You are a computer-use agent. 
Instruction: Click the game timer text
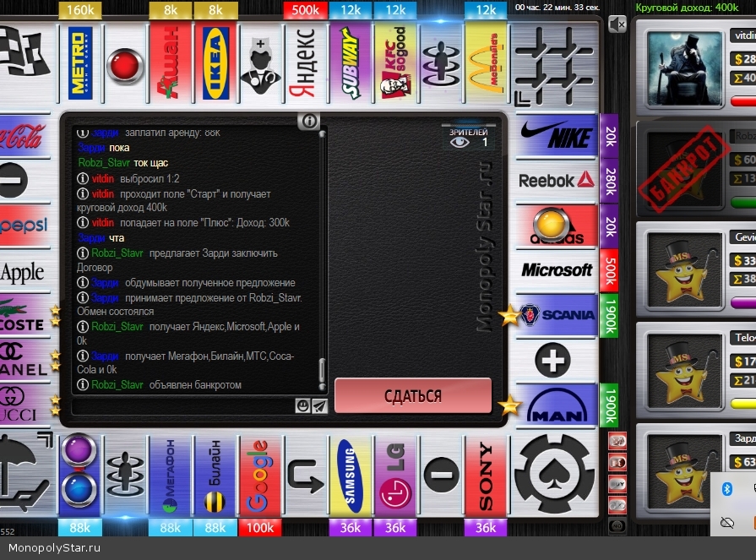pos(557,8)
